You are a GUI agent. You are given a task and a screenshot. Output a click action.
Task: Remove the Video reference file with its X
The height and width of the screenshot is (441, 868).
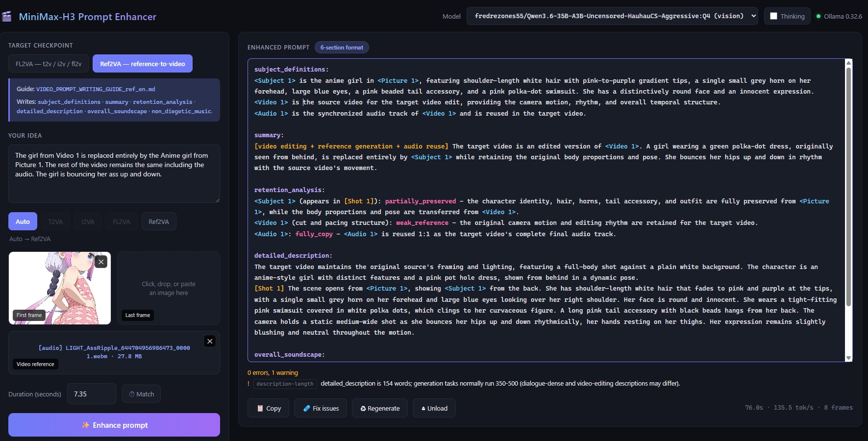[210, 341]
